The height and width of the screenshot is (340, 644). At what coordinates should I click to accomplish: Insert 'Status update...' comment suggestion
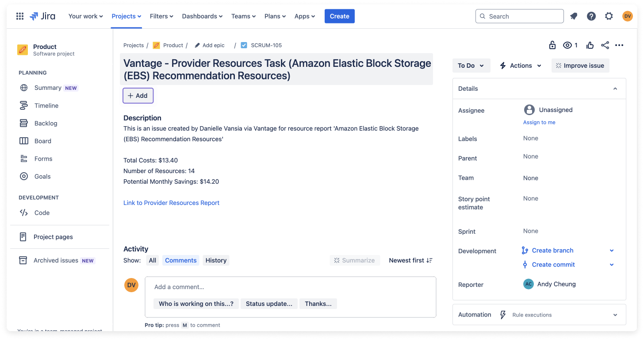(x=269, y=304)
